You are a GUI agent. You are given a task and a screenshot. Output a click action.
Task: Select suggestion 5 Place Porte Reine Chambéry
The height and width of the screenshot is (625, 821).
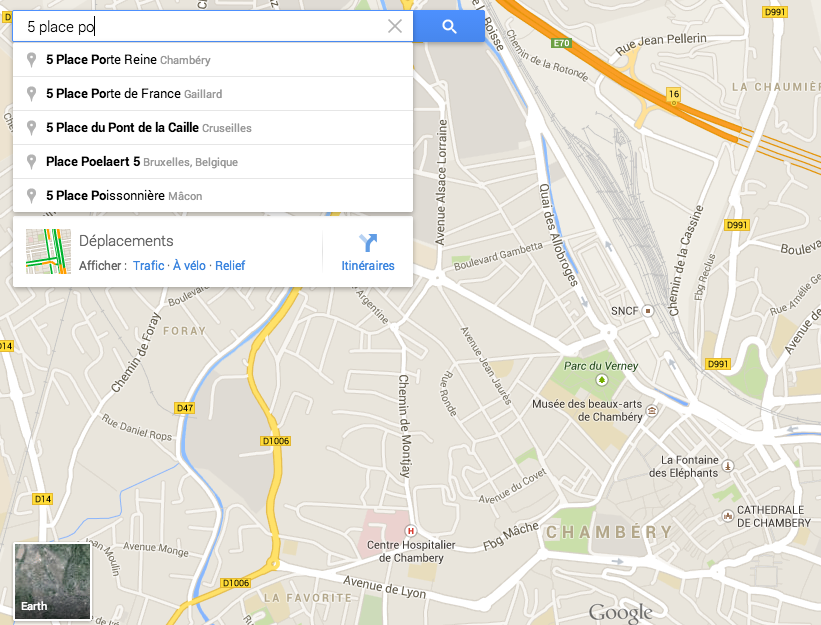tap(213, 60)
